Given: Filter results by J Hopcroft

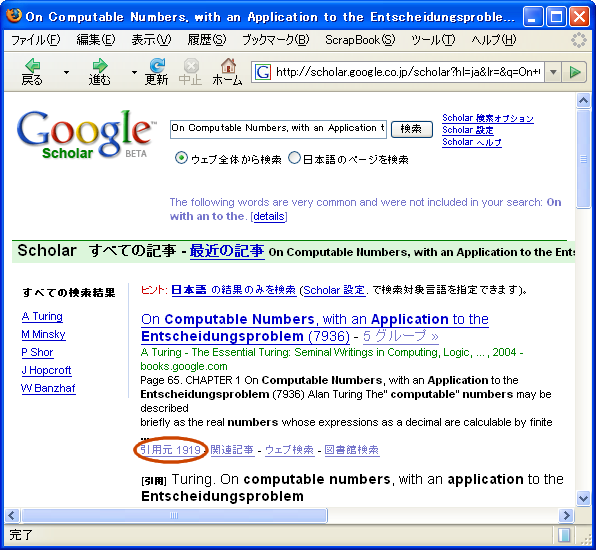Looking at the screenshot, I should click(x=46, y=370).
